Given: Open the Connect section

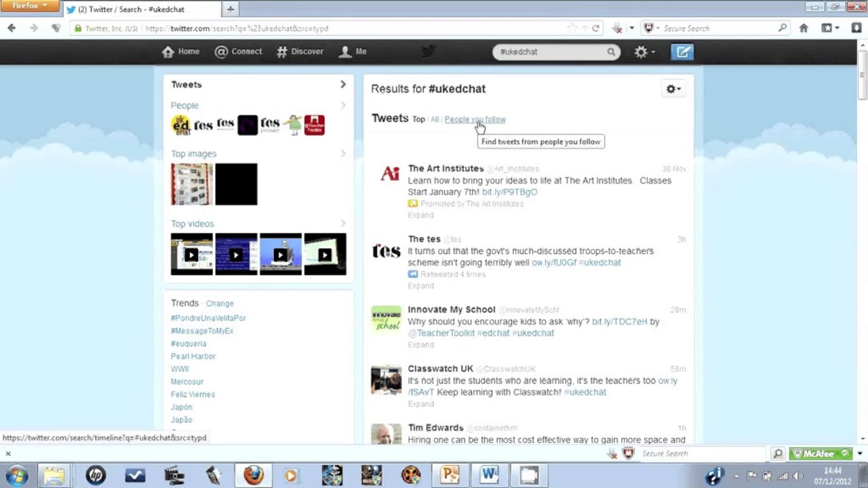Looking at the screenshot, I should point(238,52).
